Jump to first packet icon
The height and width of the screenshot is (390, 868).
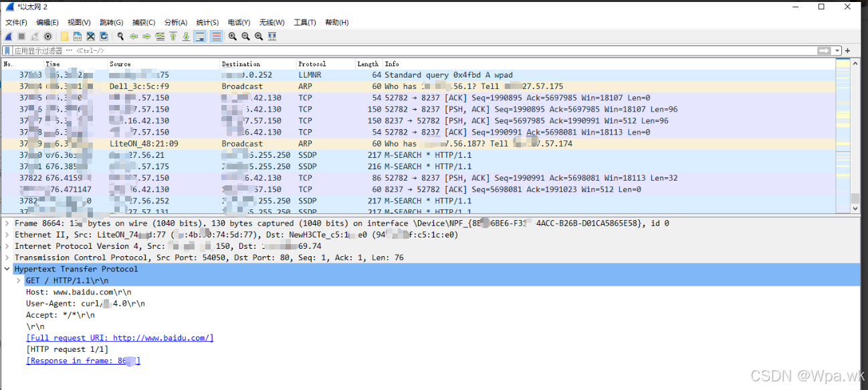(173, 36)
